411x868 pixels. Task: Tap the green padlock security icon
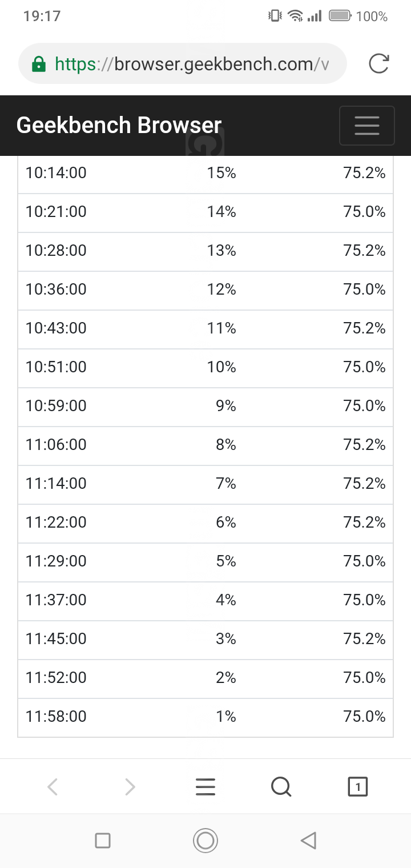click(39, 63)
